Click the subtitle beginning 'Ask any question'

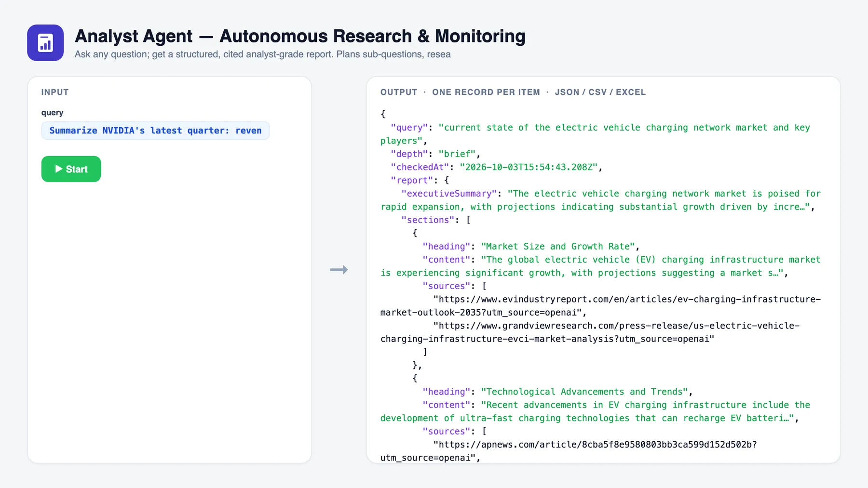tap(262, 54)
